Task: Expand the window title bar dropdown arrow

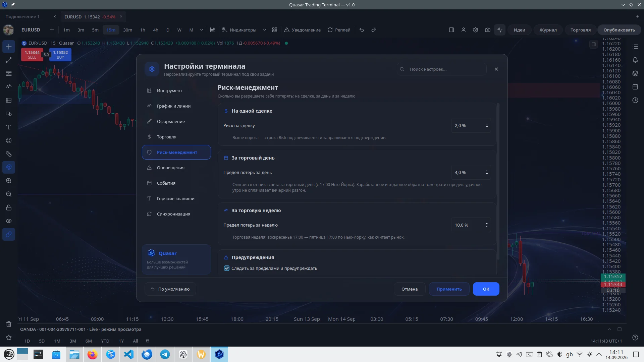Action: (623, 5)
